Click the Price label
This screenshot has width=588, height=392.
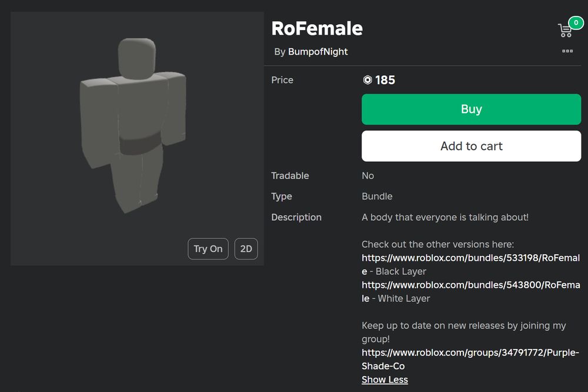click(x=282, y=80)
